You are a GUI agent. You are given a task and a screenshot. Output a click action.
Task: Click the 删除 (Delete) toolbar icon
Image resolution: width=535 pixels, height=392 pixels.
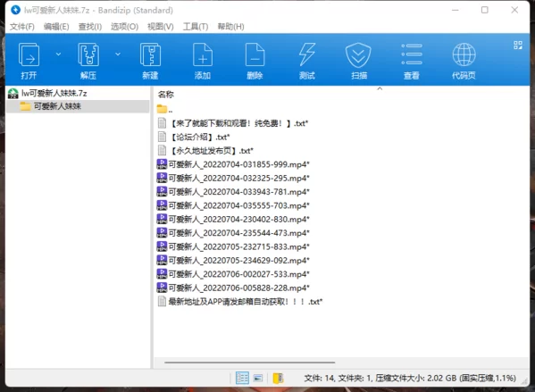(255, 54)
